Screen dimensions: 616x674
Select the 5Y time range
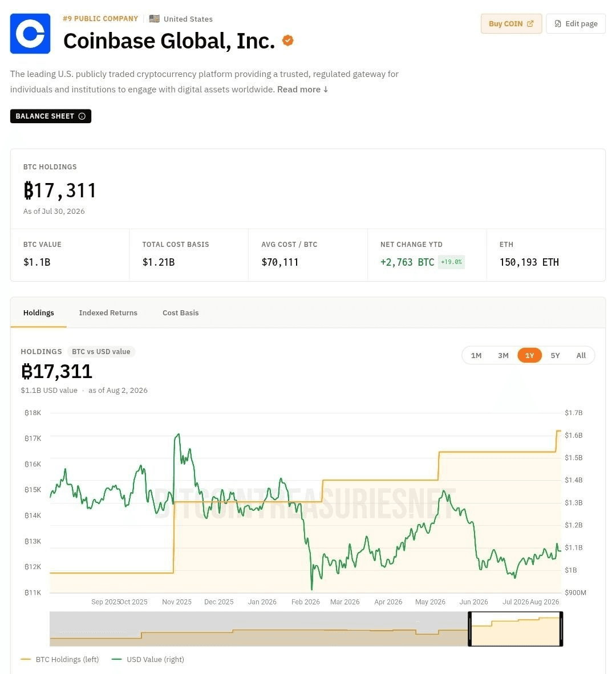(x=556, y=355)
